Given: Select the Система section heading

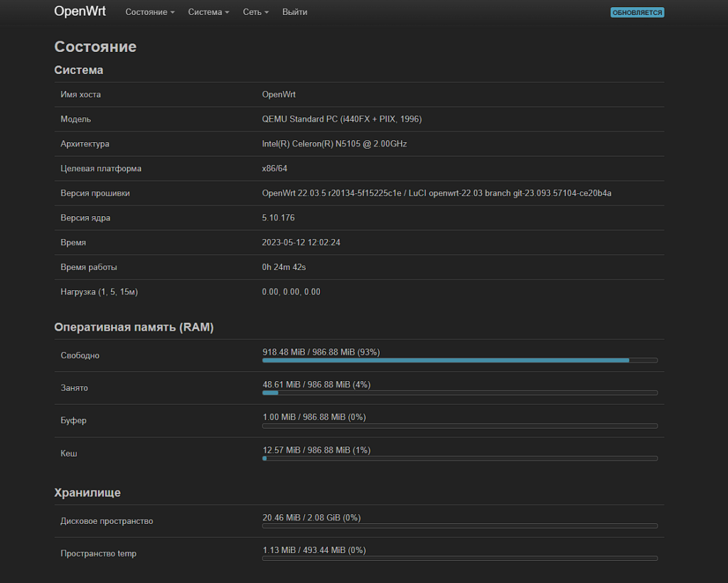Looking at the screenshot, I should pos(78,70).
